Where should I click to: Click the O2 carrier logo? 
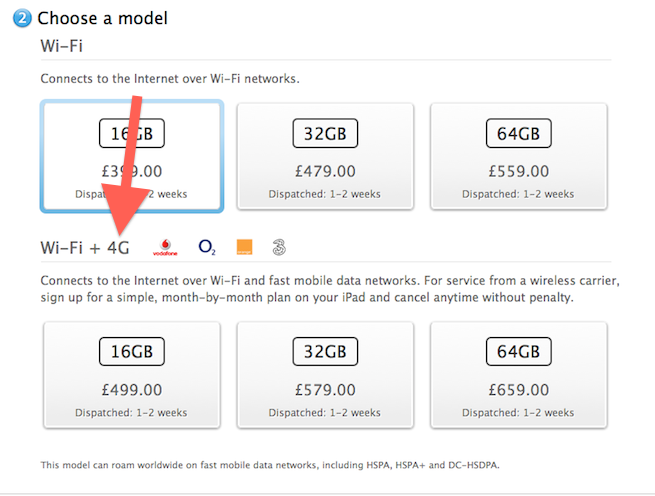pyautogui.click(x=207, y=247)
